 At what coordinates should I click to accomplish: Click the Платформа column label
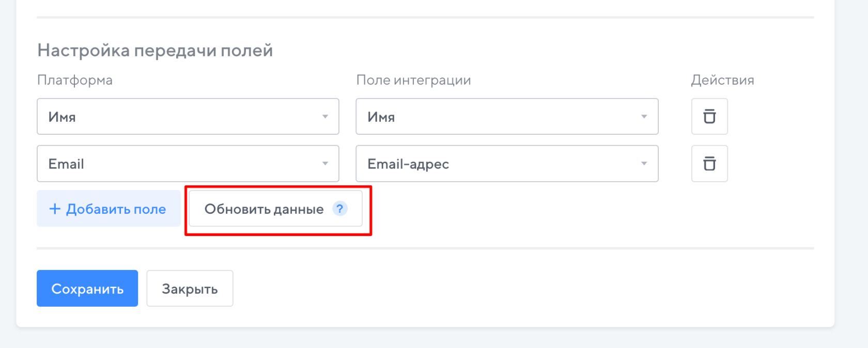coord(75,80)
